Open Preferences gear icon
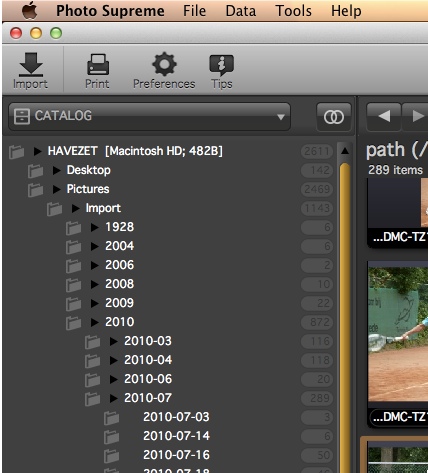The width and height of the screenshot is (428, 473). click(164, 70)
